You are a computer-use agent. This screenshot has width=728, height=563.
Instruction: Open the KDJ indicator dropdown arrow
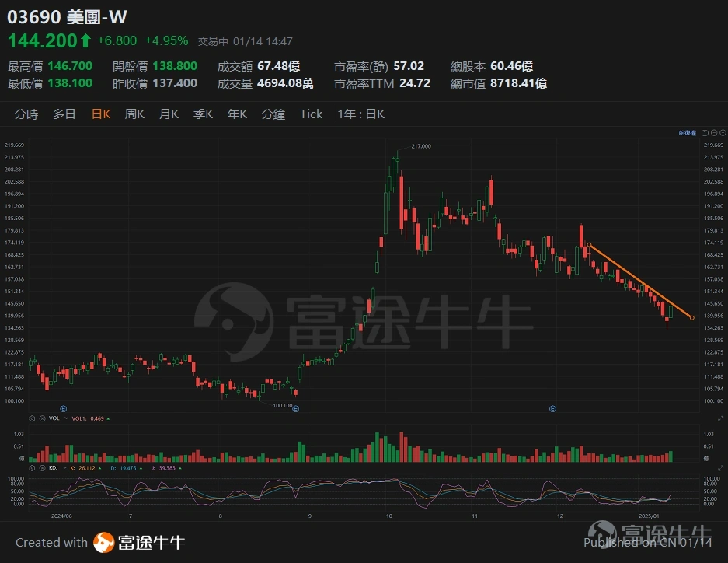[x=64, y=468]
